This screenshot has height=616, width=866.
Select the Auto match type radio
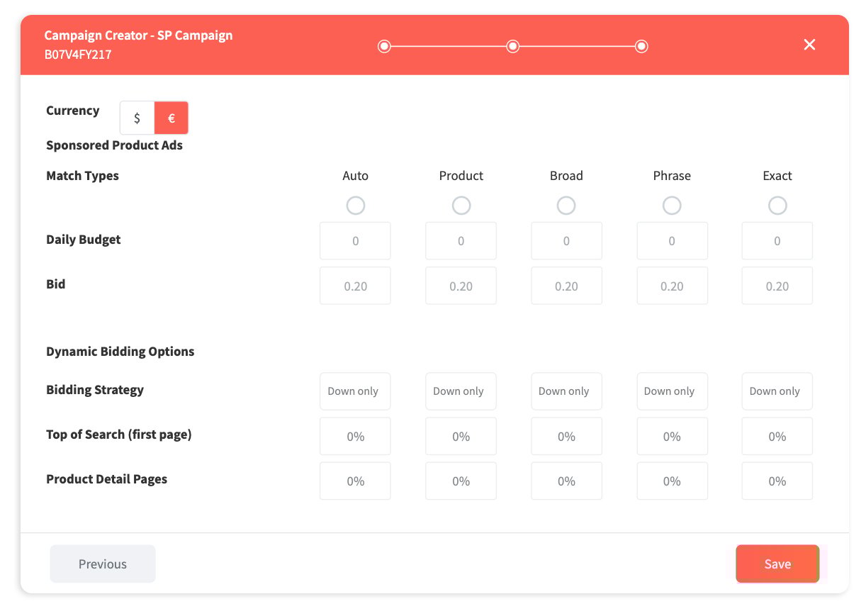coord(355,206)
